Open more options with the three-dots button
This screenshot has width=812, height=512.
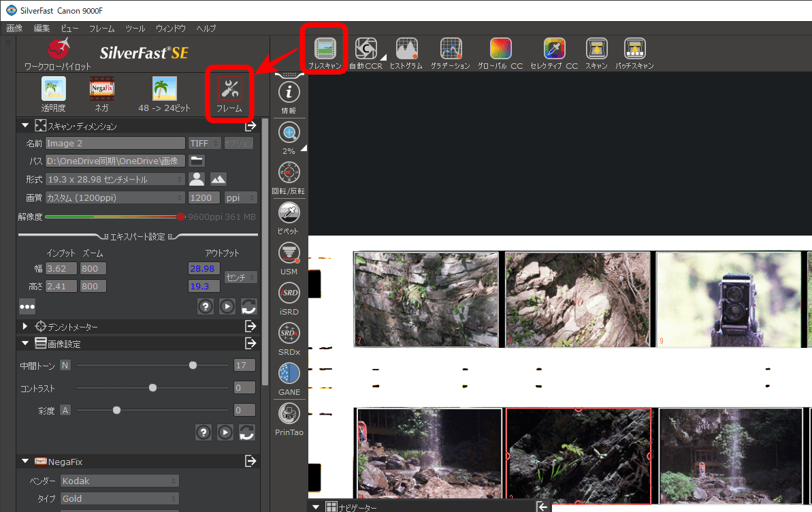point(27,306)
